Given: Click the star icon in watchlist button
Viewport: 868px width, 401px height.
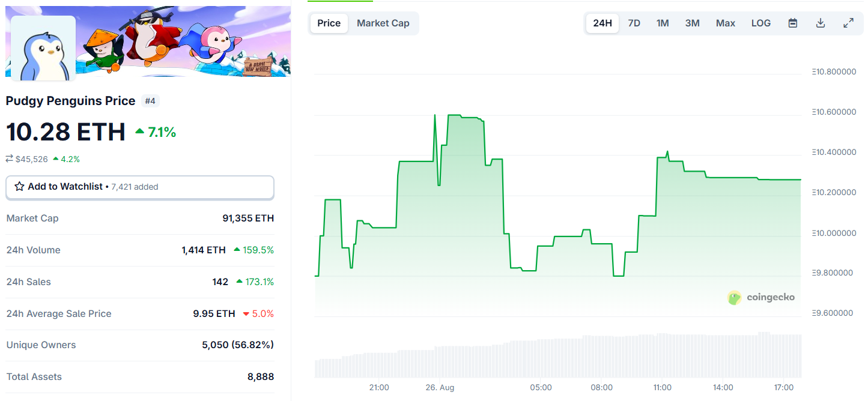Looking at the screenshot, I should 19,187.
